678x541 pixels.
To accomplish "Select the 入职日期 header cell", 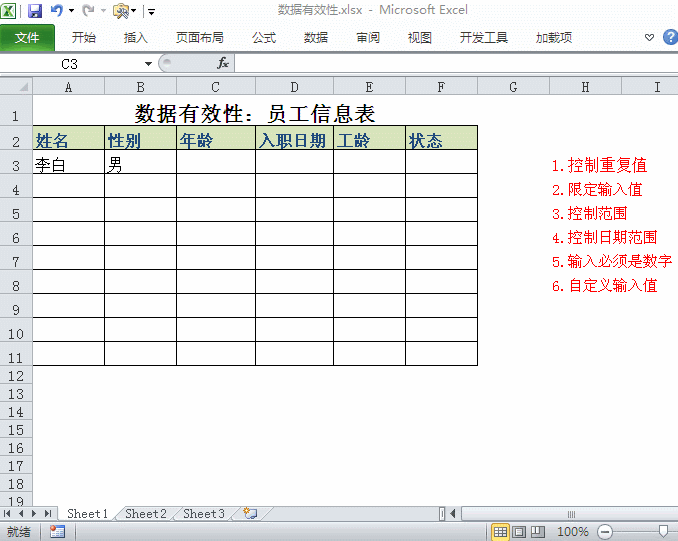I will point(294,138).
